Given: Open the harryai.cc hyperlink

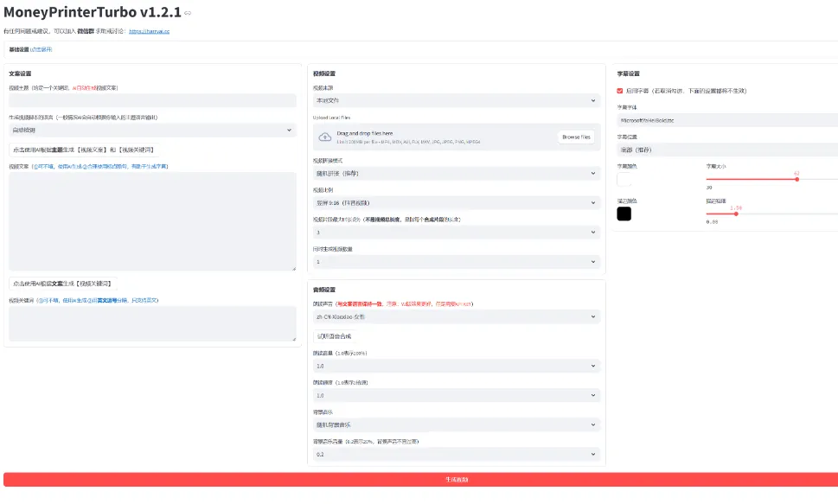Looking at the screenshot, I should point(155,31).
